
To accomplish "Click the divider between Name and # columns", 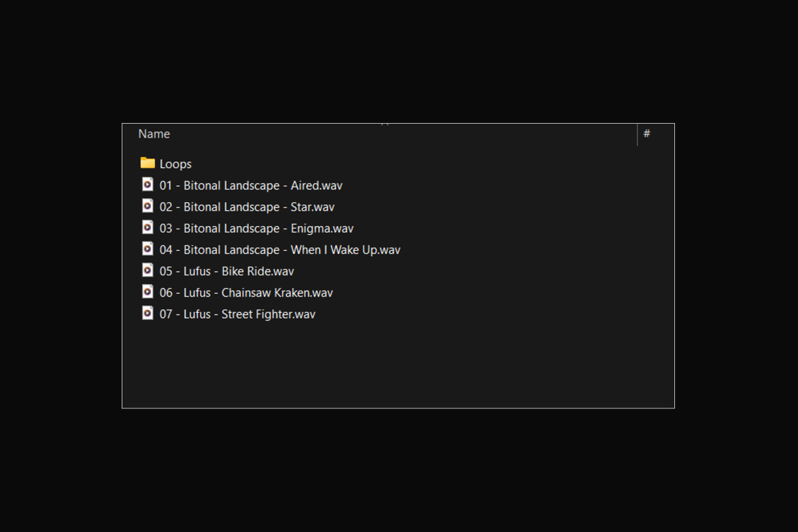I will (637, 134).
